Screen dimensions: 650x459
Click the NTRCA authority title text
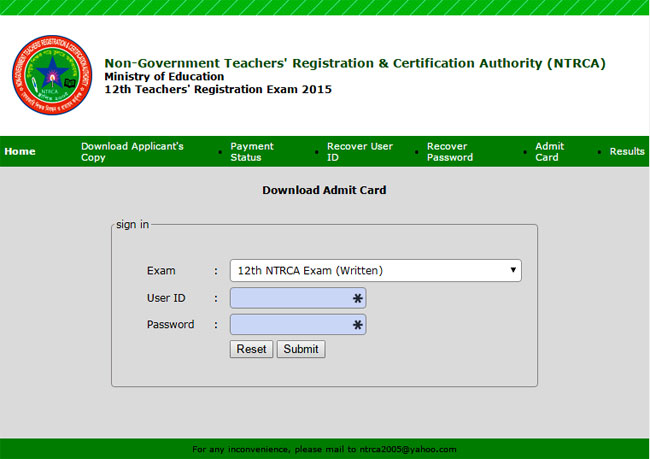coord(355,63)
